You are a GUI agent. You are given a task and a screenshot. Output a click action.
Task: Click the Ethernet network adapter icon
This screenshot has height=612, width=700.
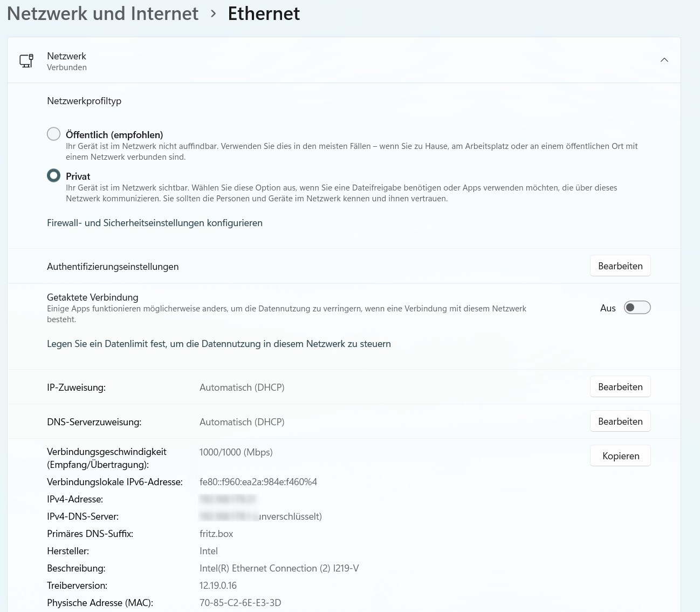(26, 60)
